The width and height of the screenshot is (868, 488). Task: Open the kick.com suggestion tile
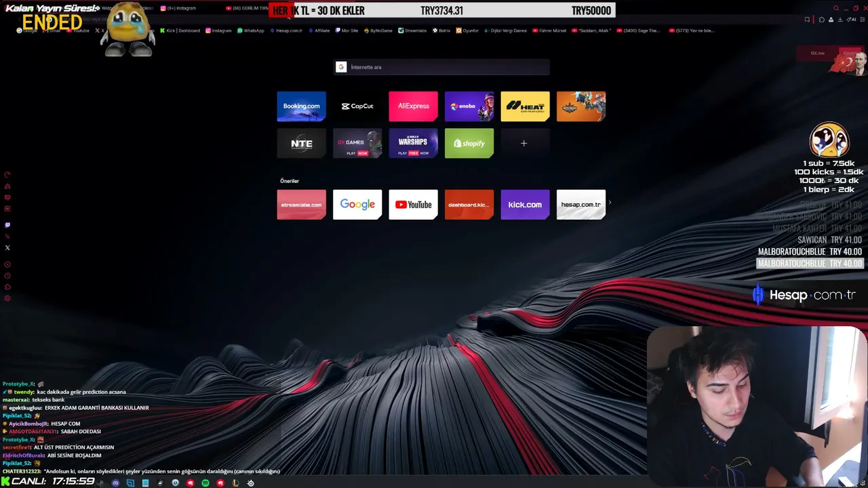tap(525, 205)
